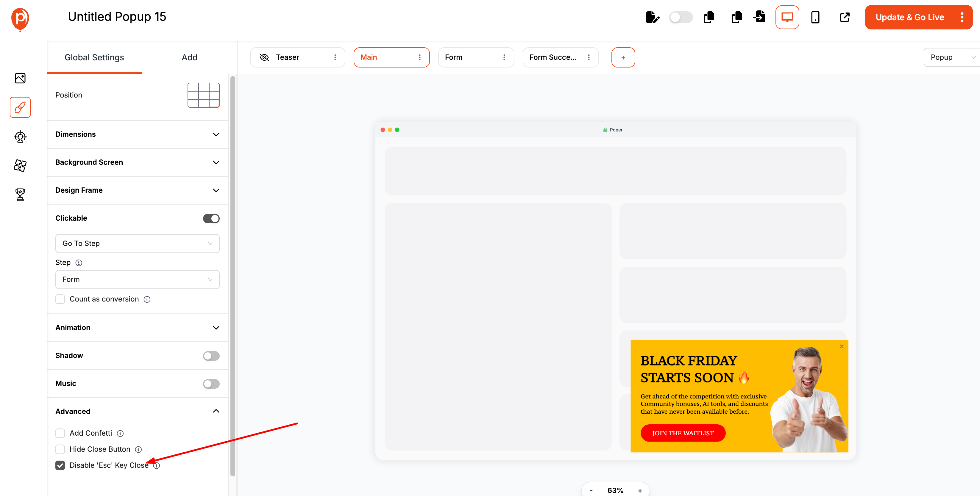Open the paintbrush design sidebar icon
The height and width of the screenshot is (496, 980).
[x=20, y=108]
